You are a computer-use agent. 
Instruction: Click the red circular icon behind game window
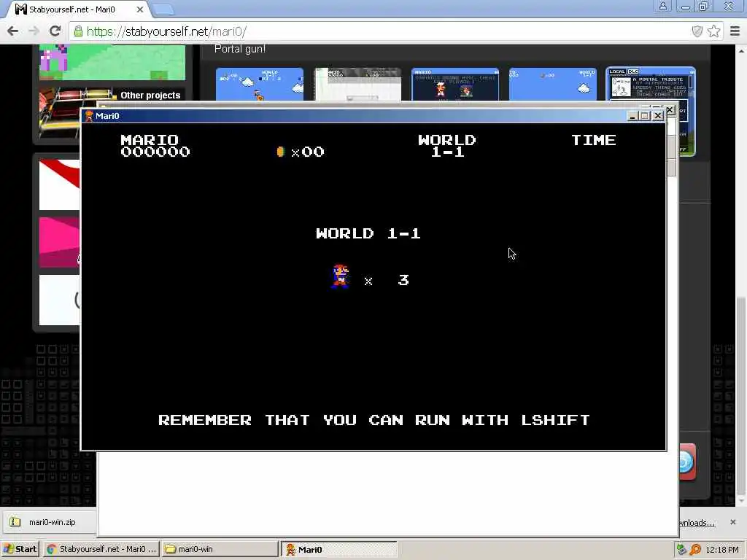click(687, 462)
